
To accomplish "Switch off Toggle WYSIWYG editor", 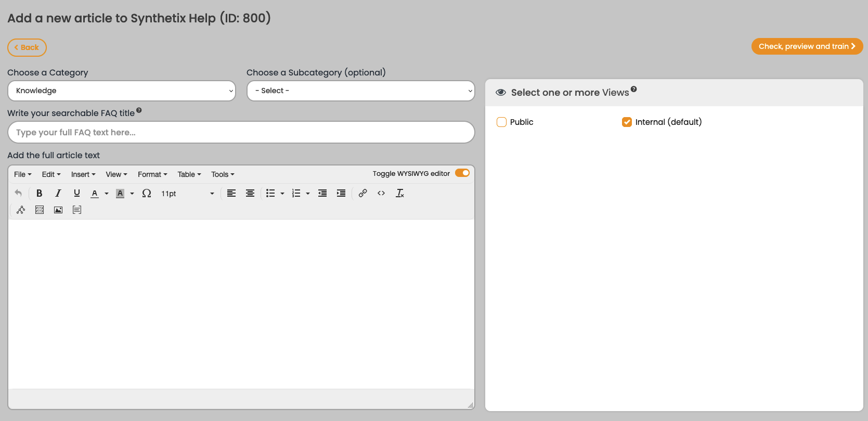I will tap(462, 173).
